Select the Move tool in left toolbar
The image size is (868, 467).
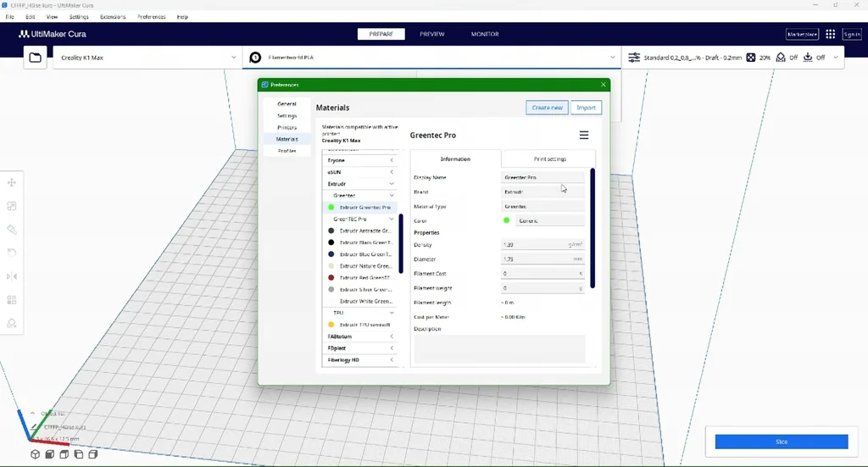[x=12, y=182]
